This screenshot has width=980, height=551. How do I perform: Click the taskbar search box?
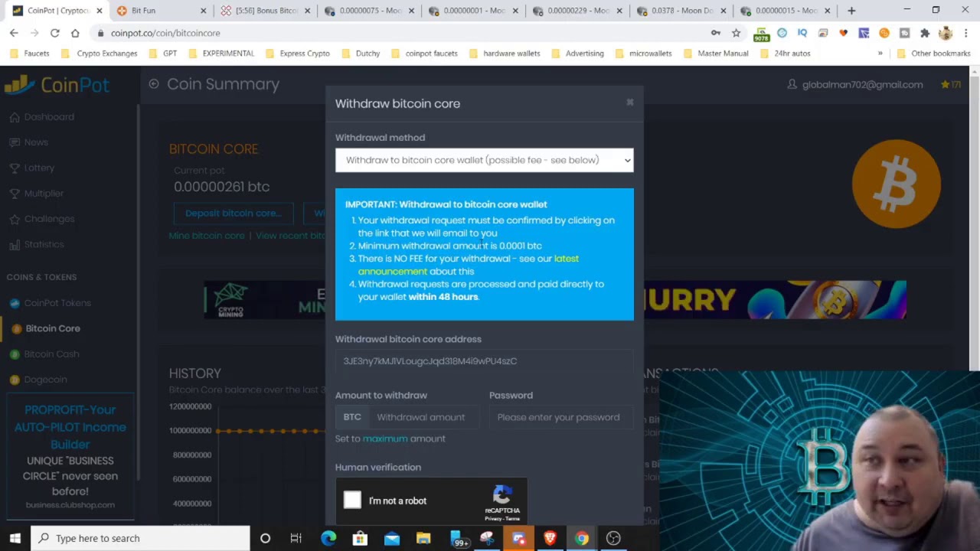(140, 538)
